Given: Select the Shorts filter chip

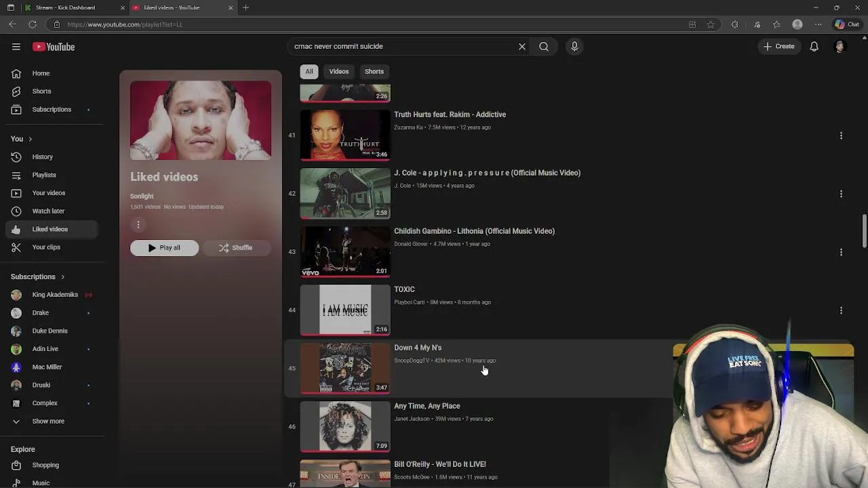Looking at the screenshot, I should [x=374, y=72].
